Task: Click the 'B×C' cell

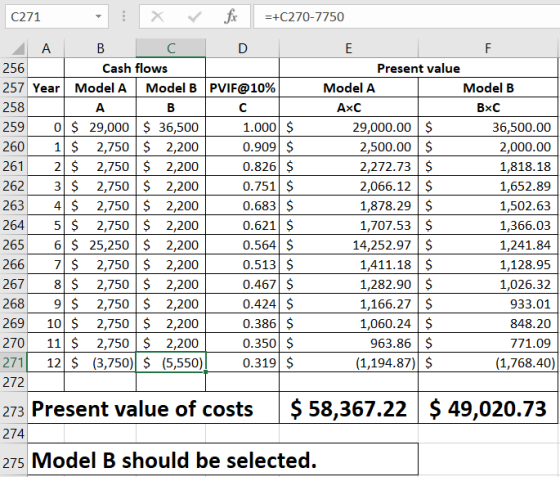Action: pos(488,107)
